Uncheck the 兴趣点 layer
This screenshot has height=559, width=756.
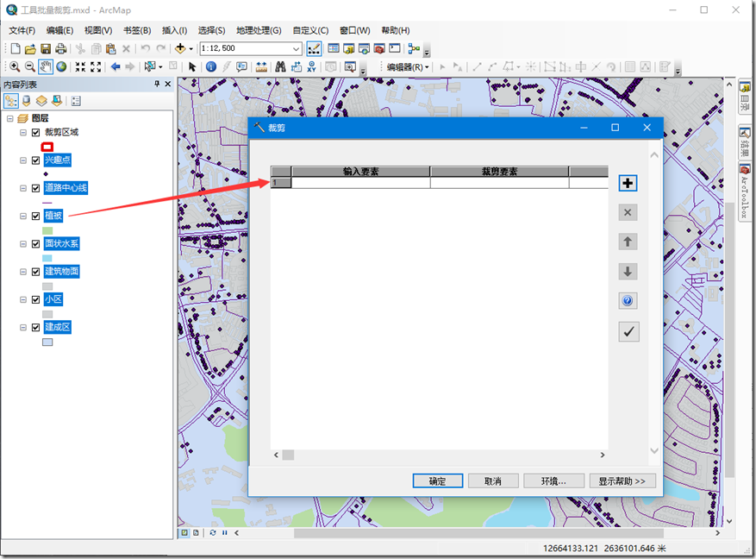pyautogui.click(x=35, y=160)
